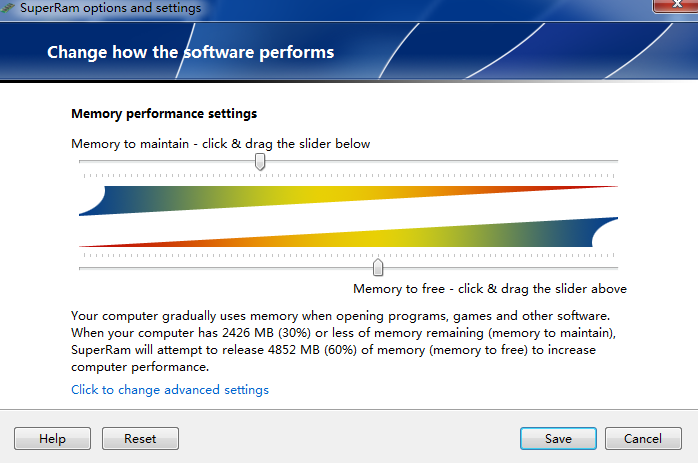Viewport: 698px width, 463px height.
Task: Click the SuperRam title bar icon
Action: click(8, 8)
